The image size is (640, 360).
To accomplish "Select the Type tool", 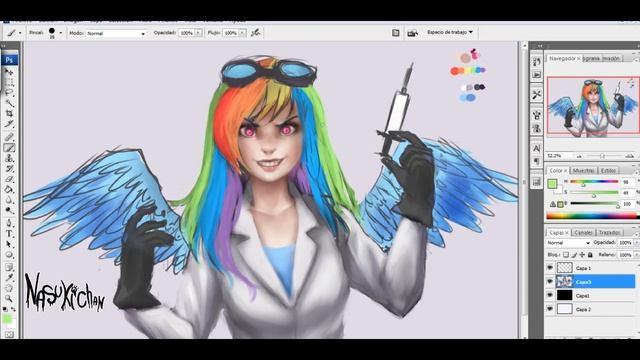I will [9, 234].
